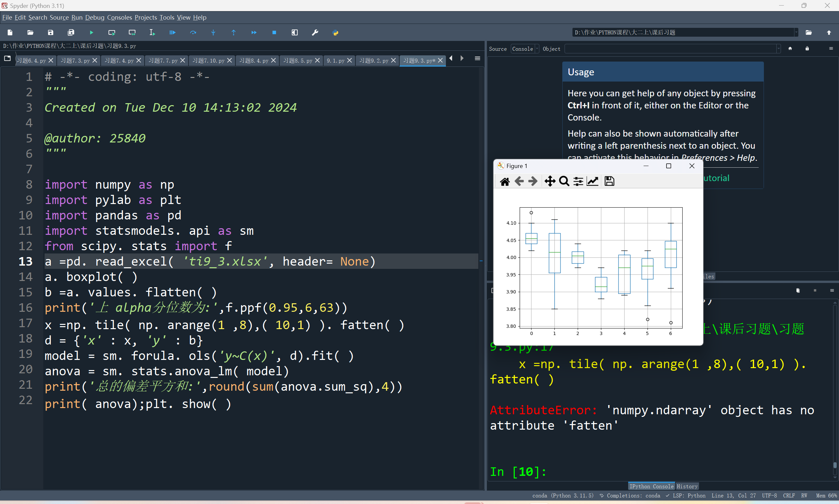
Task: Open the editor tabs options menu
Action: click(x=477, y=59)
